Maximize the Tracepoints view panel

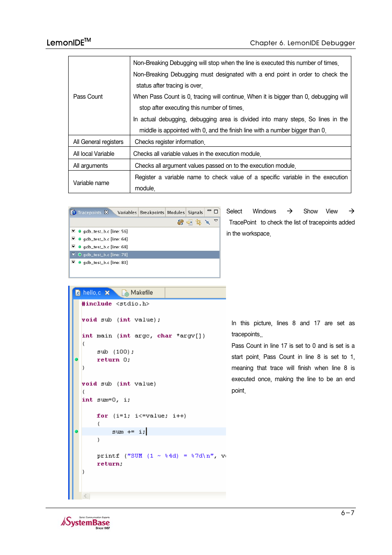[216, 212]
